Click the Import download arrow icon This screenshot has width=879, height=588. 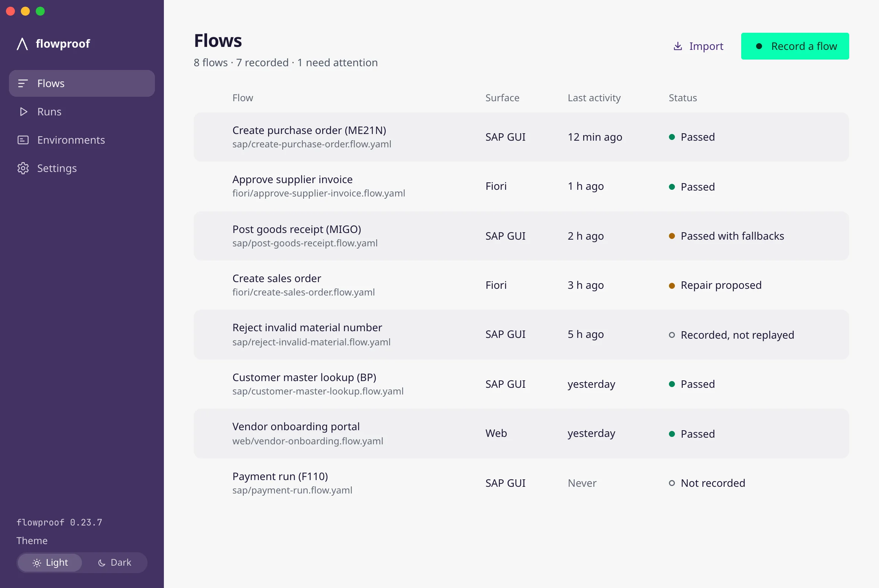coord(678,46)
